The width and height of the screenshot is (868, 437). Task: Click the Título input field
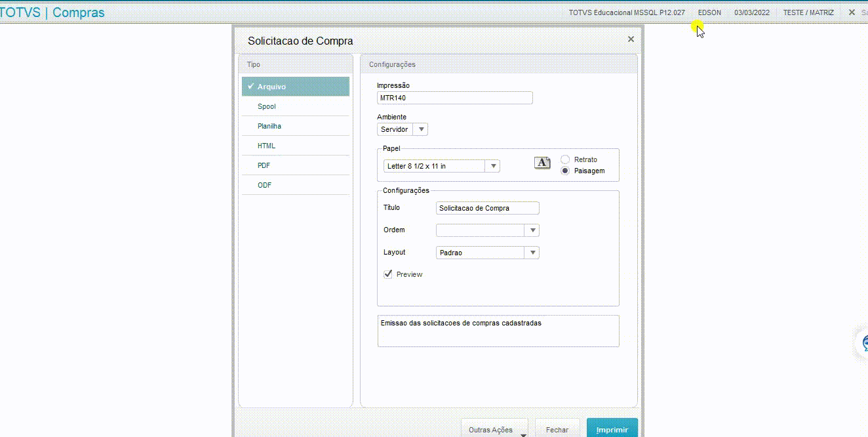488,208
